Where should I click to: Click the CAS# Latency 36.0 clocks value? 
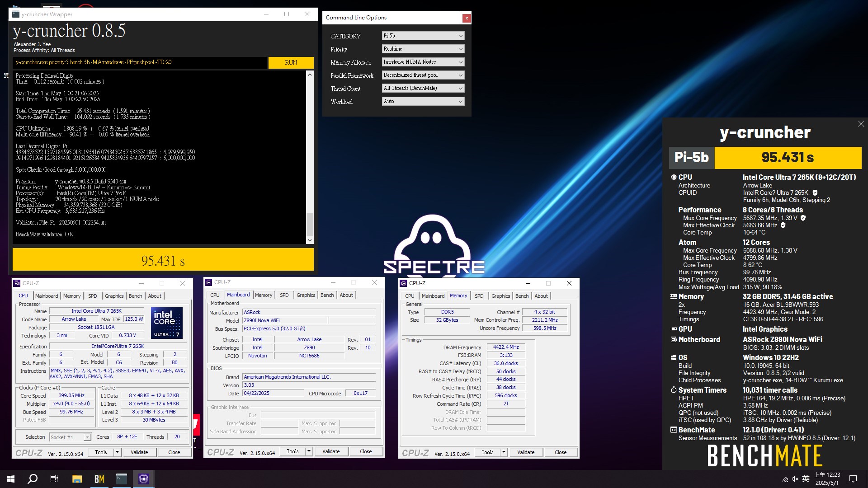pos(506,363)
